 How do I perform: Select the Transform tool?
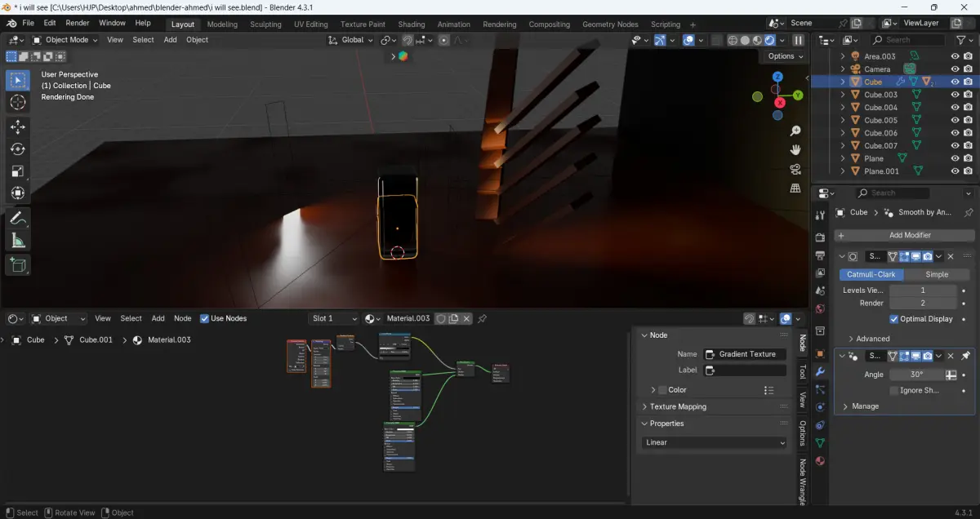coord(18,193)
